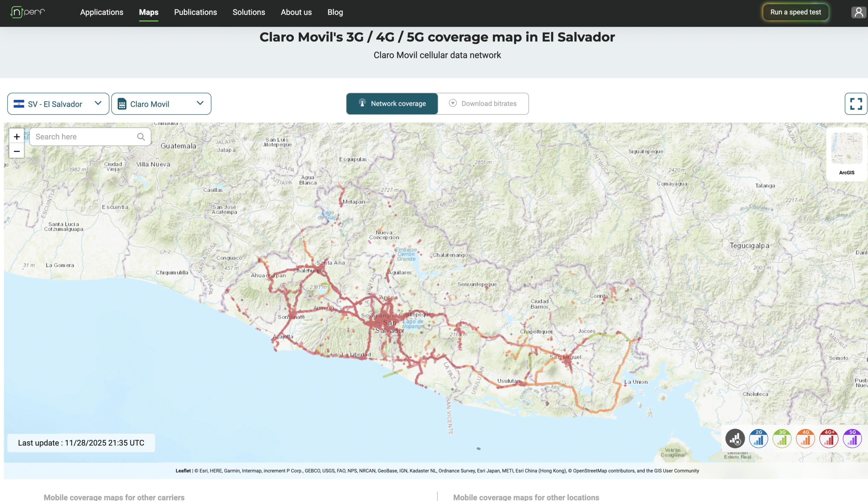Open the user account icon

(859, 12)
